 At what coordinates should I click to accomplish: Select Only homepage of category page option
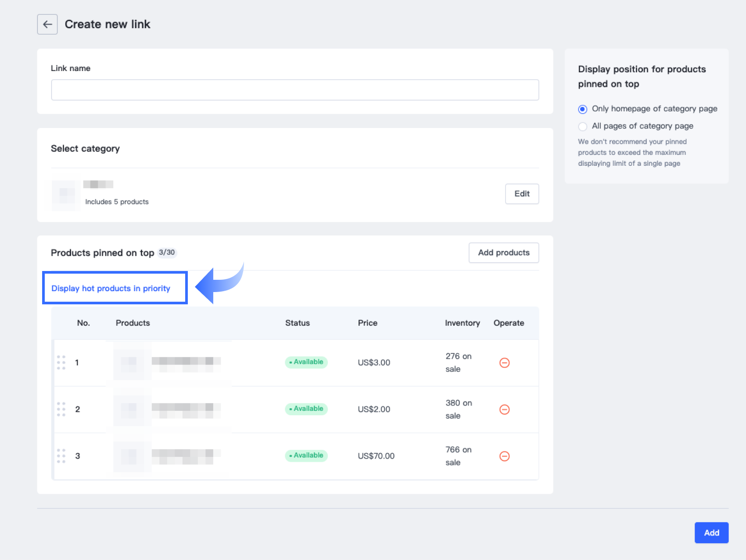coord(582,109)
